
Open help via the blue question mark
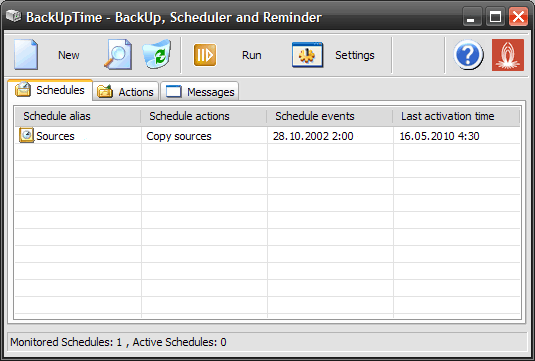pyautogui.click(x=468, y=55)
